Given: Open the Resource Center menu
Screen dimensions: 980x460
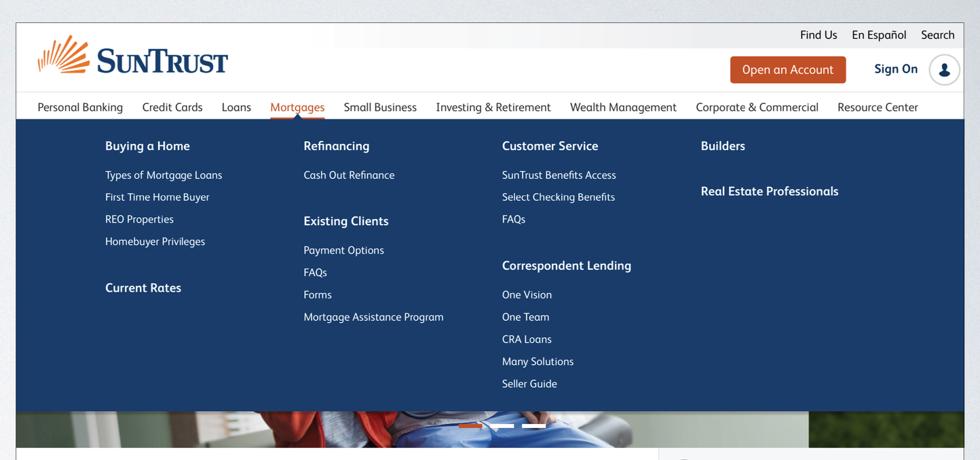Looking at the screenshot, I should pyautogui.click(x=878, y=107).
